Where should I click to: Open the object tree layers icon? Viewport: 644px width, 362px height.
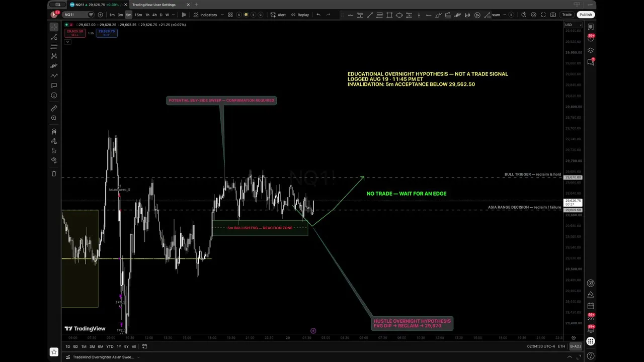tap(591, 50)
